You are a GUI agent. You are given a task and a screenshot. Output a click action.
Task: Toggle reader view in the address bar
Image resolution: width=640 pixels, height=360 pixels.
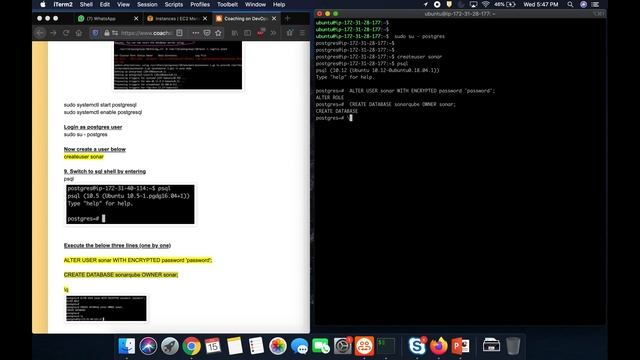point(179,33)
